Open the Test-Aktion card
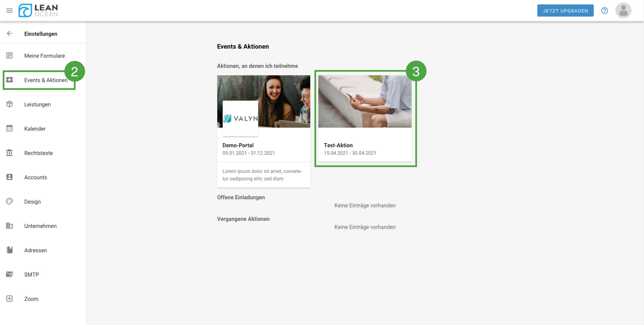This screenshot has width=644, height=325. 364,118
